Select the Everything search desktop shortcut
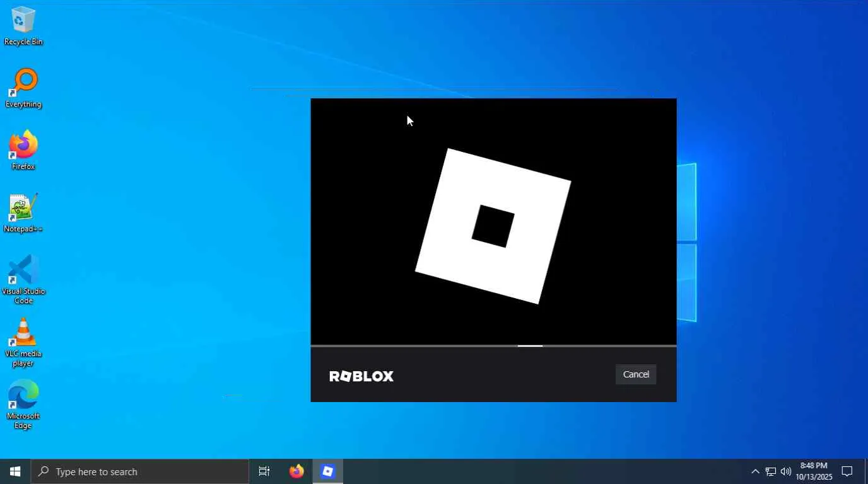The height and width of the screenshot is (484, 868). pos(23,88)
